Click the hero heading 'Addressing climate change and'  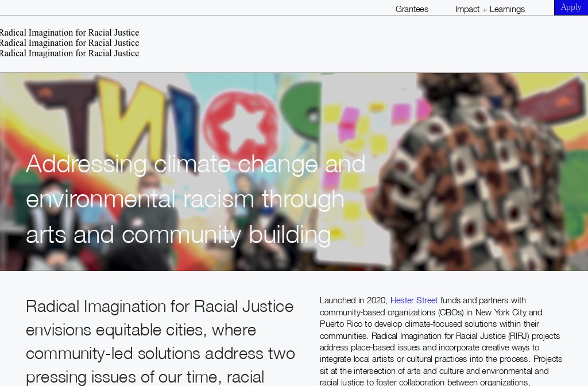click(195, 164)
